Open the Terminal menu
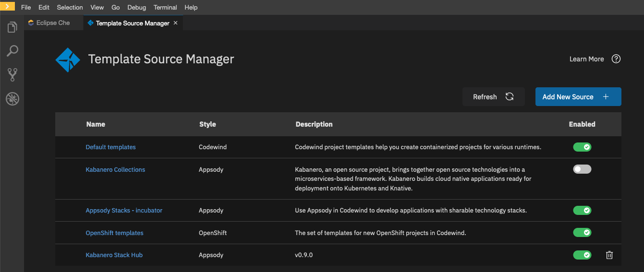Viewport: 644px width, 272px height. (x=165, y=7)
